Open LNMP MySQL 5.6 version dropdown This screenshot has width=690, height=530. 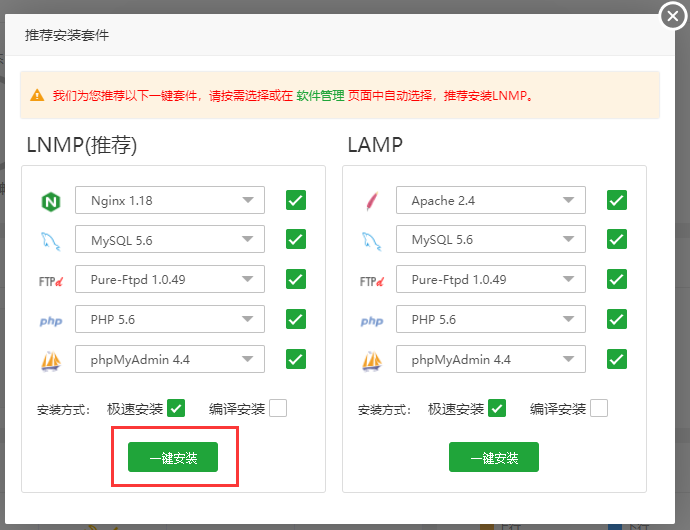click(170, 239)
